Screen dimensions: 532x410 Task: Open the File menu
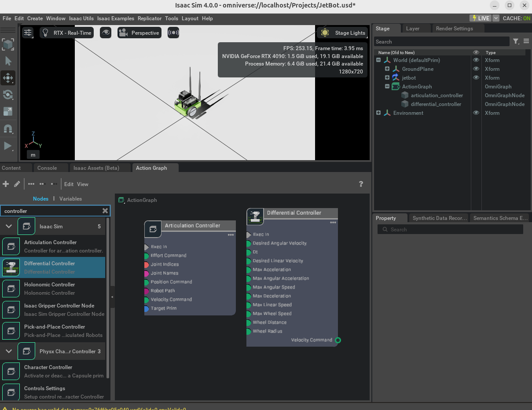(x=7, y=18)
